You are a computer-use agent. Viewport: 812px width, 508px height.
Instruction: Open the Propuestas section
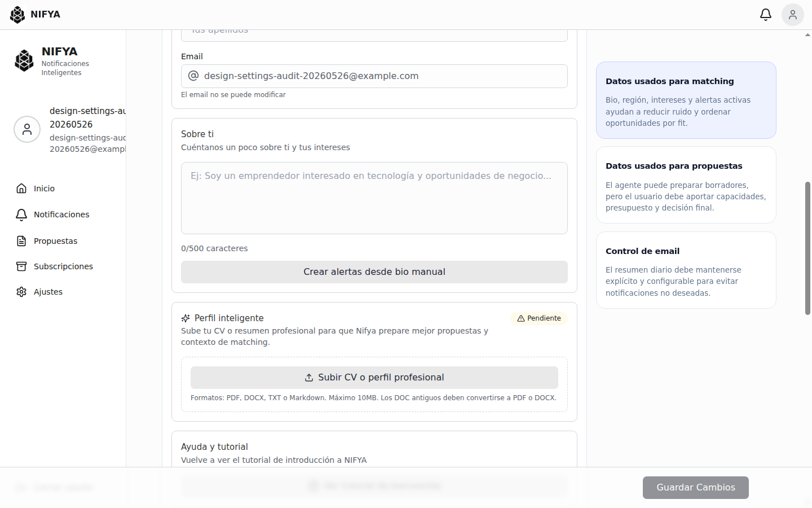(x=55, y=241)
